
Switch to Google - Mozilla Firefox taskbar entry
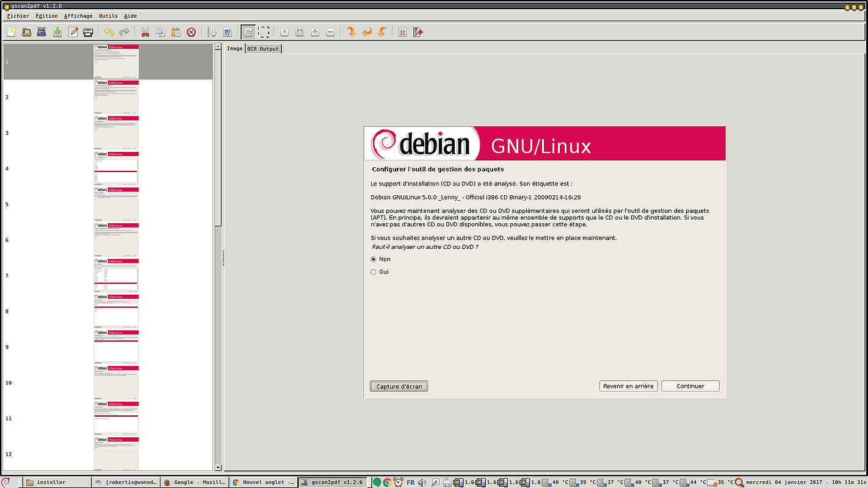click(194, 482)
